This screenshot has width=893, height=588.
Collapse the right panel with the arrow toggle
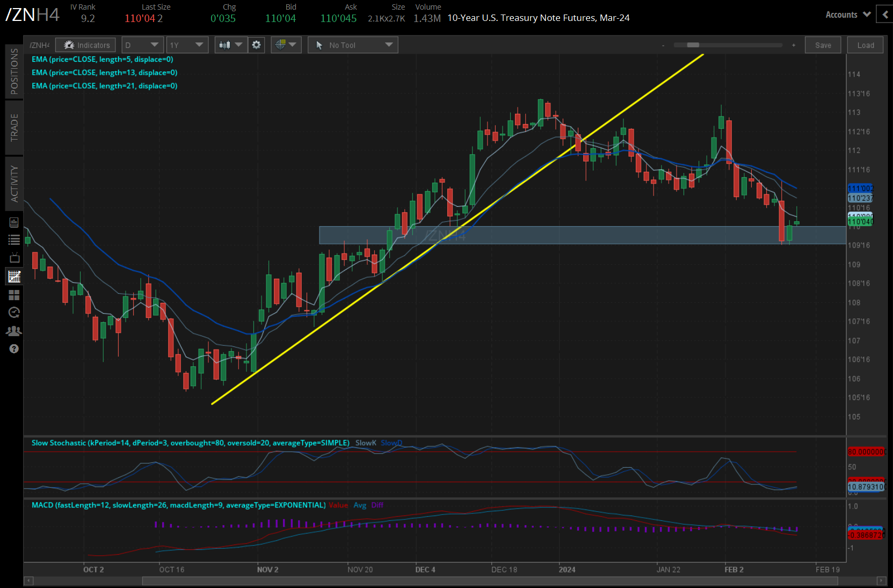(x=884, y=14)
